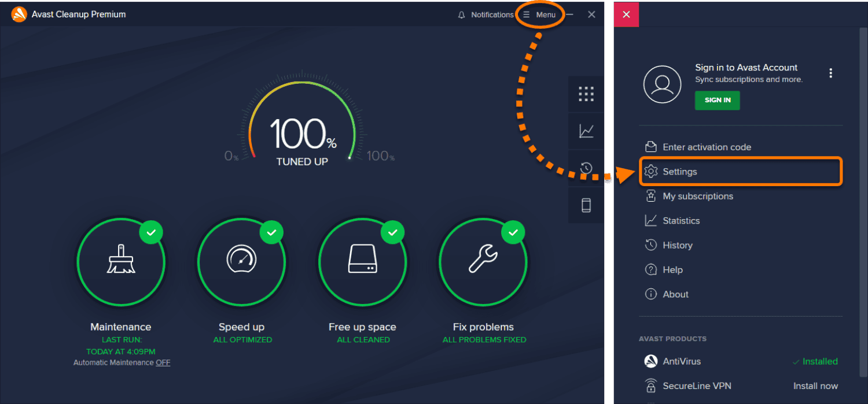Close the side menu with red X
Screen dimensions: 868x404
pyautogui.click(x=626, y=14)
